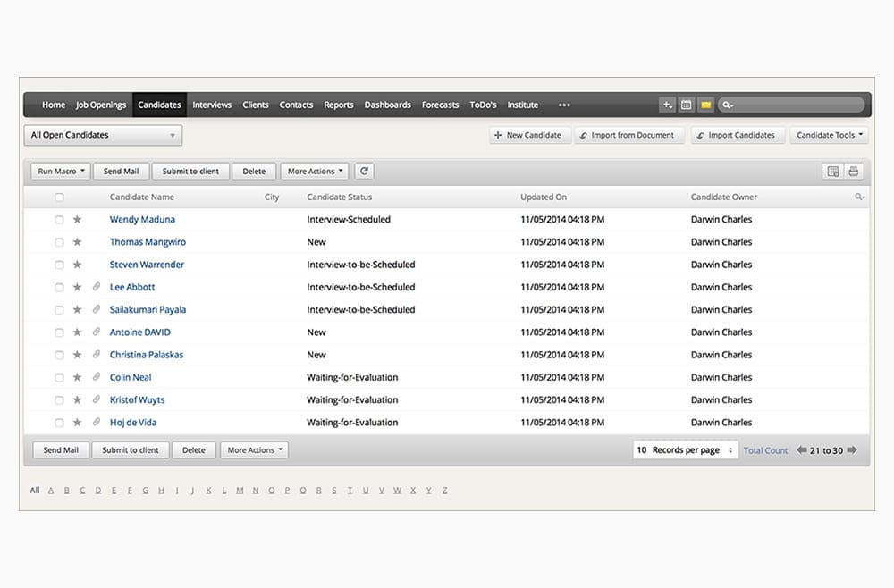Switch to Interviews tab
The height and width of the screenshot is (588, 894).
coord(212,105)
